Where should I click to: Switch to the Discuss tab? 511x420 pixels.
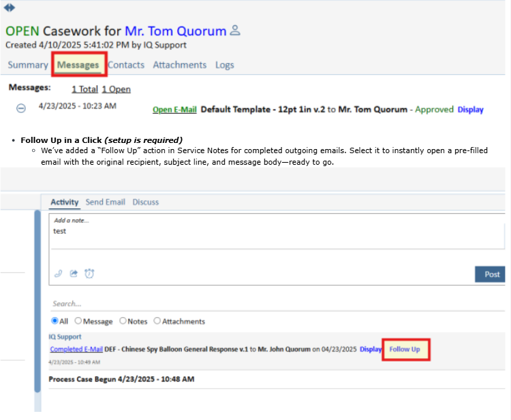pos(145,202)
